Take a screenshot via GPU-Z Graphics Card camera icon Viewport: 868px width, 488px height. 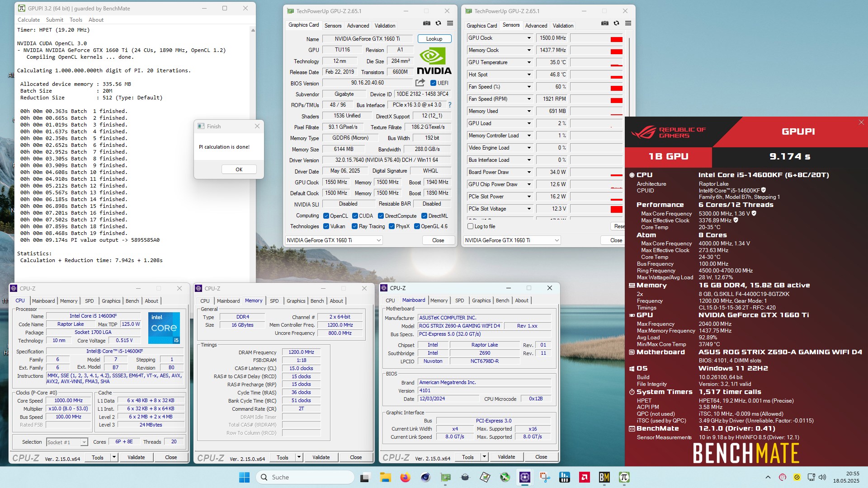pyautogui.click(x=426, y=23)
